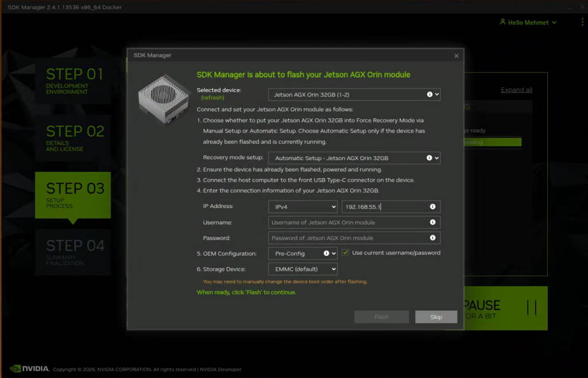This screenshot has width=588, height=378.
Task: Select STEP 03 Setup Process
Action: (x=73, y=195)
